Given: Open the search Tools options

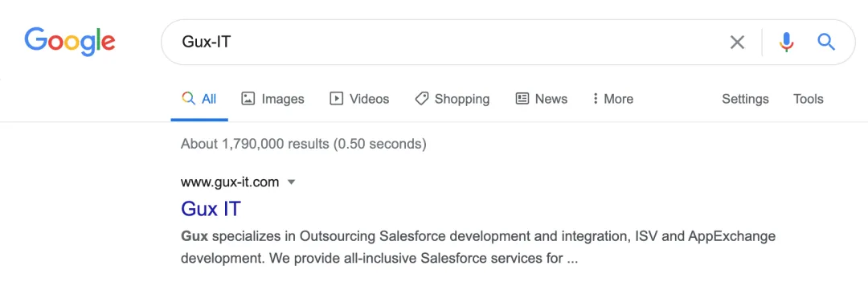Looking at the screenshot, I should [x=809, y=99].
